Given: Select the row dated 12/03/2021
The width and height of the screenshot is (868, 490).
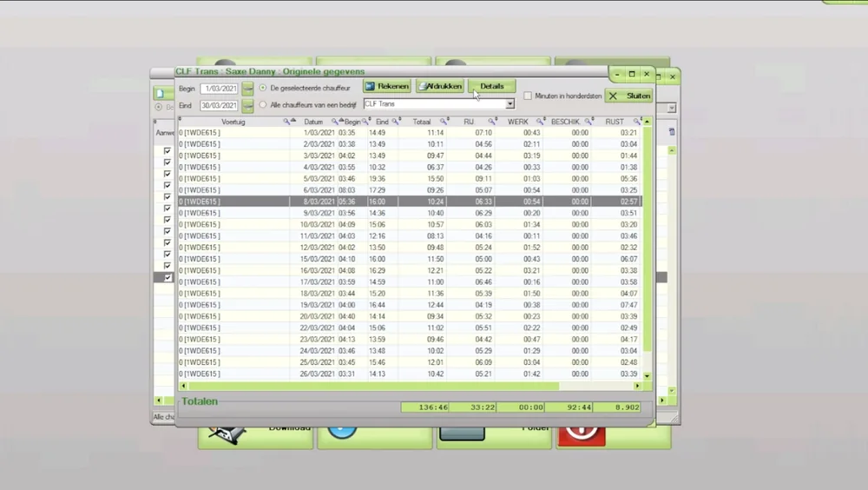Looking at the screenshot, I should point(410,248).
